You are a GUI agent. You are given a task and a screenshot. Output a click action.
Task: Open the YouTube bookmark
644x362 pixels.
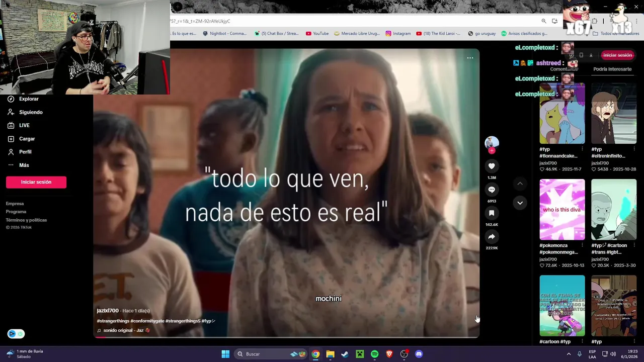(317, 34)
